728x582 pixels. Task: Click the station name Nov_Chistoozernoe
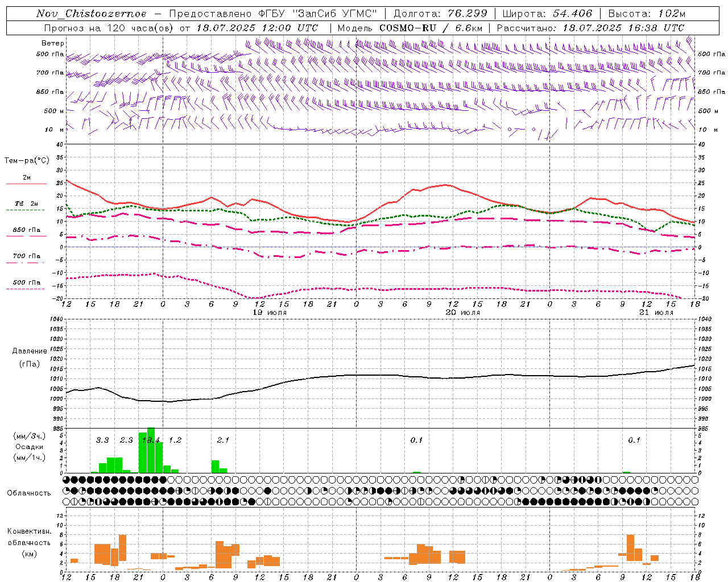click(x=92, y=14)
